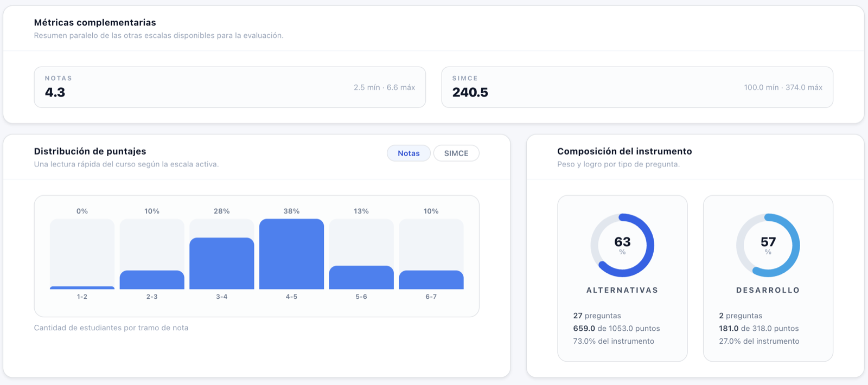
Task: Switch distribution scale to SIMCE
Action: pos(456,153)
